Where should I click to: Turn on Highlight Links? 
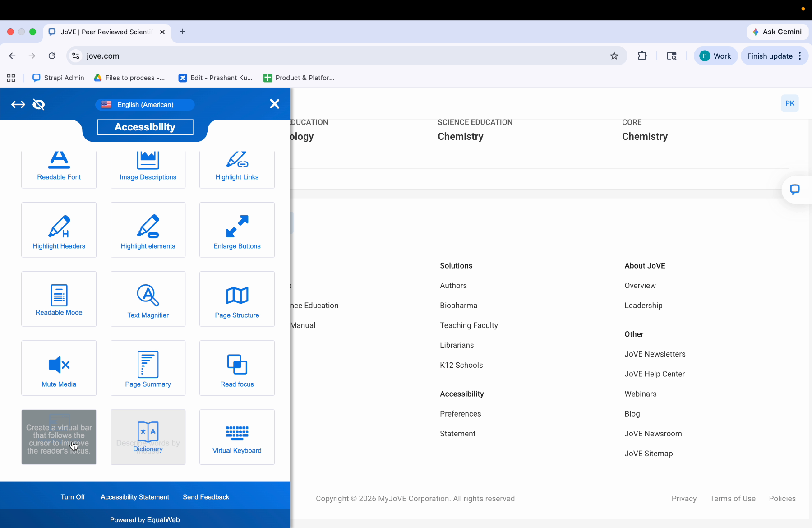[x=237, y=169]
